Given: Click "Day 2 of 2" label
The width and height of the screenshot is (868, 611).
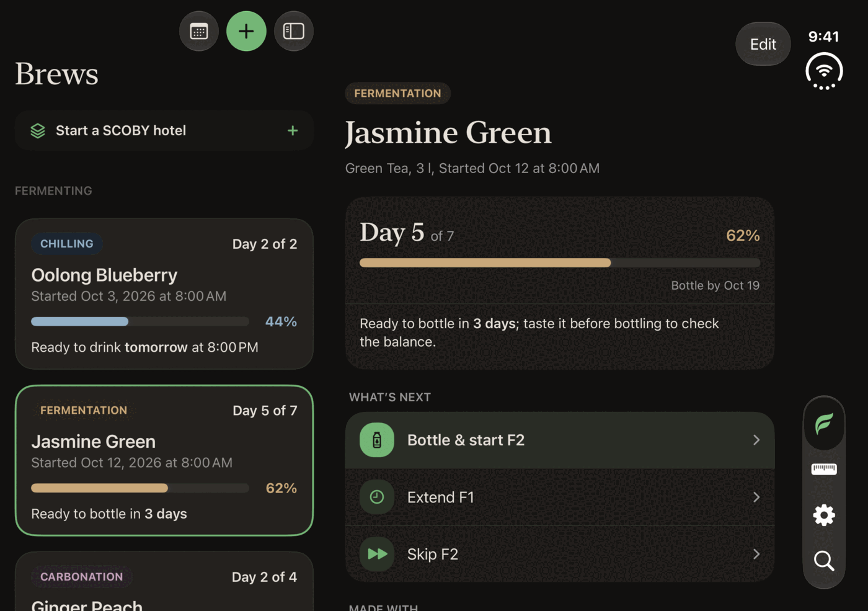Looking at the screenshot, I should (265, 244).
